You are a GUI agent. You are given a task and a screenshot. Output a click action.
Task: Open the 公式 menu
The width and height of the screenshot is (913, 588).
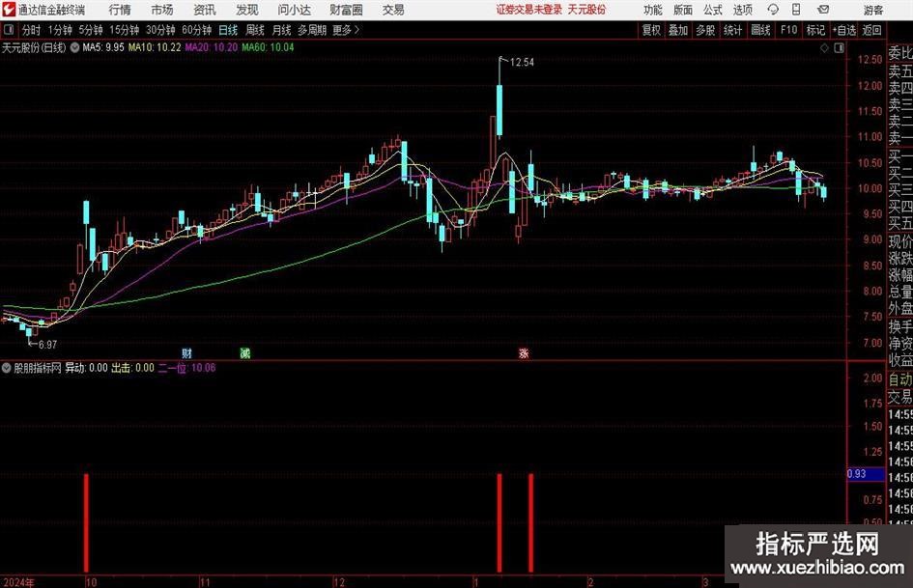[x=713, y=10]
